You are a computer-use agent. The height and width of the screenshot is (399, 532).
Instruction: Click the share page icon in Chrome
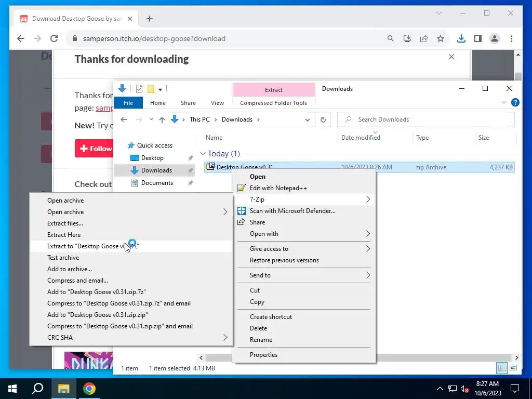(x=424, y=38)
